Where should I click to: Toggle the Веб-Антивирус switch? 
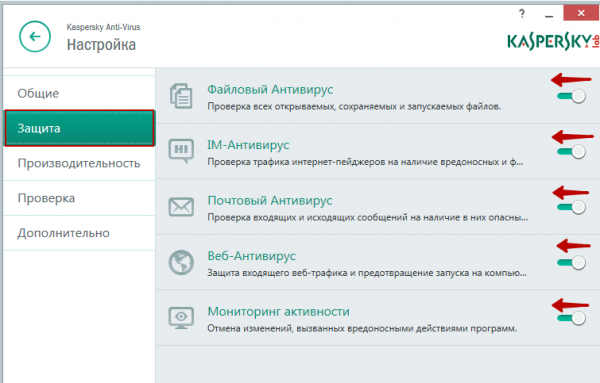coord(571,262)
